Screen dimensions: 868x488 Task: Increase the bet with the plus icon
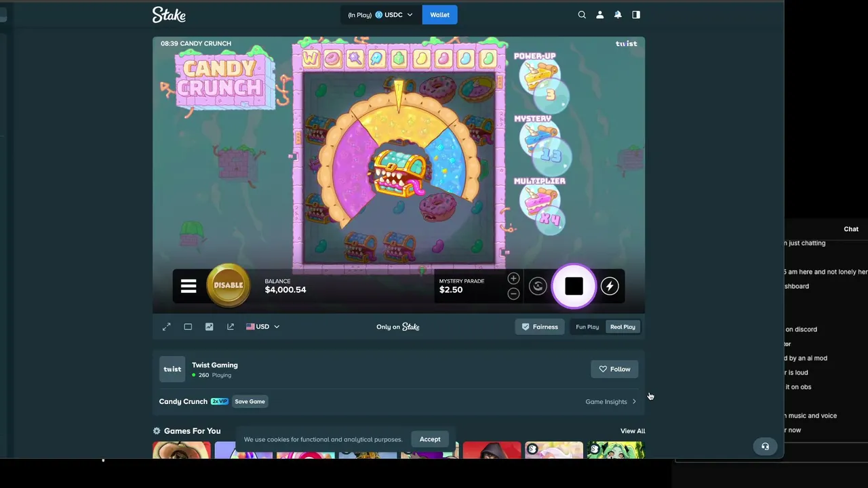pyautogui.click(x=513, y=279)
